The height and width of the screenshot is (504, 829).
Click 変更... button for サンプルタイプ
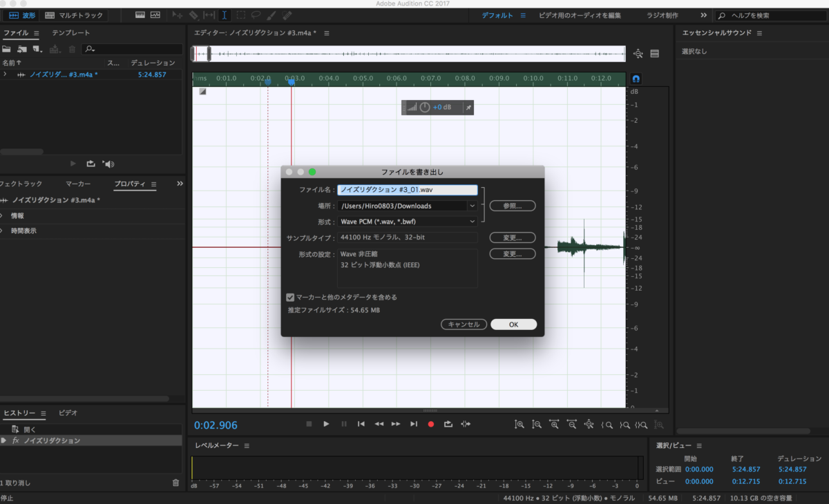click(513, 238)
